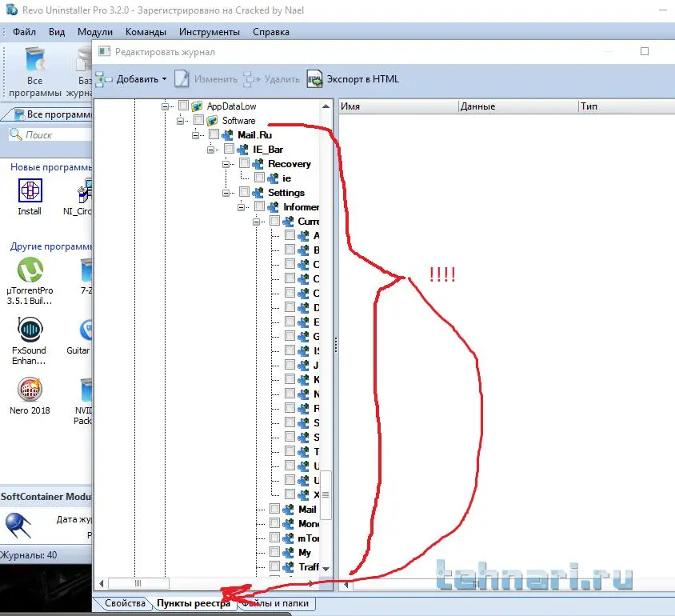Collapse the AppDataLow tree node
675x616 pixels.
tap(165, 106)
